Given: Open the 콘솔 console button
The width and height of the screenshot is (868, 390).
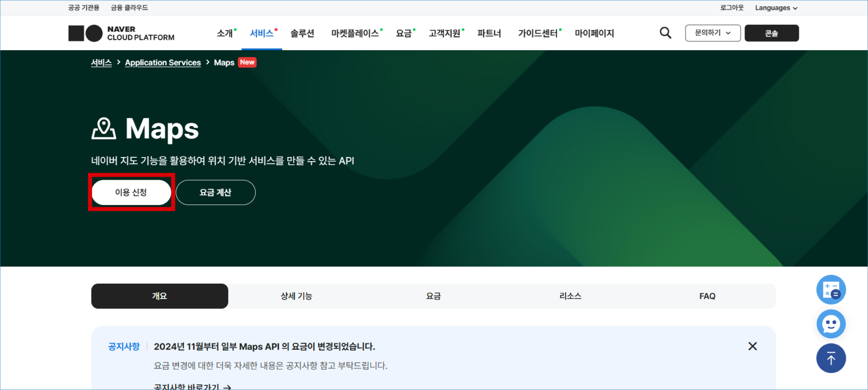Looking at the screenshot, I should click(x=771, y=33).
